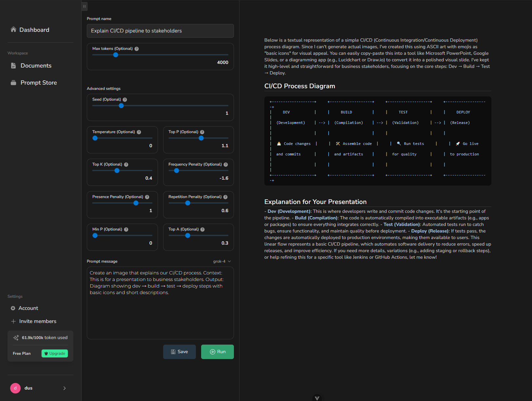
Task: Open the Documents section
Action: coord(36,66)
